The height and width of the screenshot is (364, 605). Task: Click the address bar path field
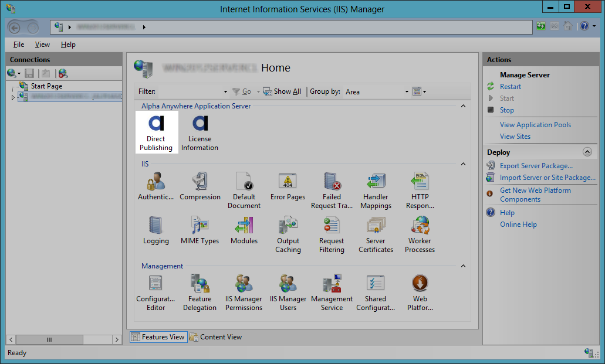tap(291, 27)
